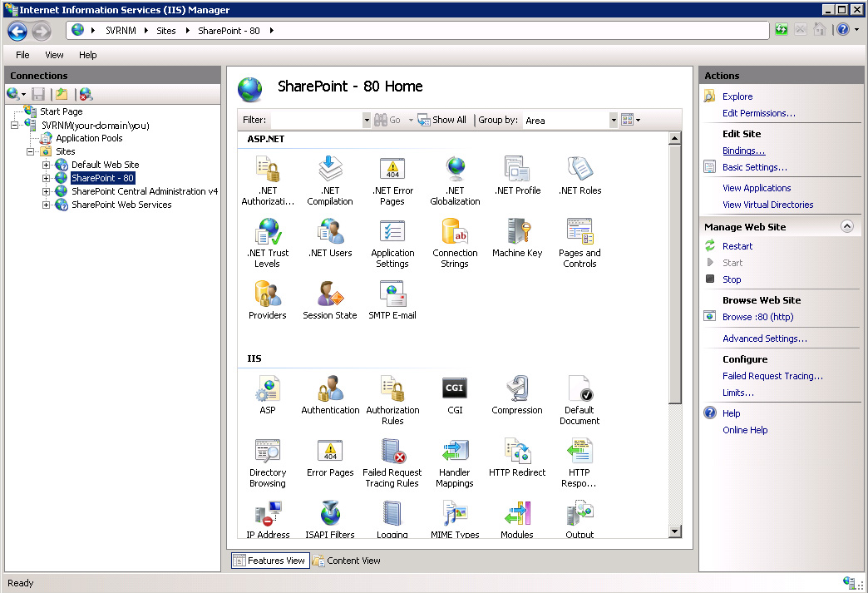
Task: Open the ASP feature icon
Action: (x=268, y=395)
